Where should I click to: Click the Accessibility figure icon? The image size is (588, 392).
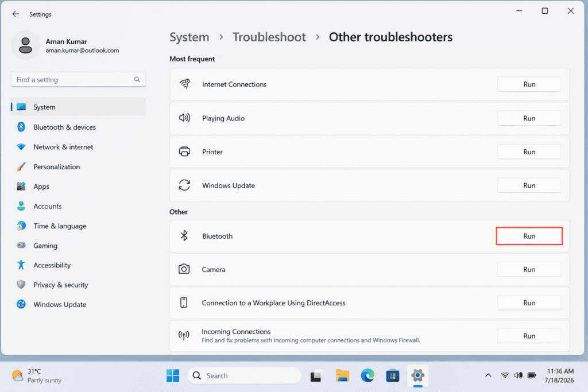point(21,265)
